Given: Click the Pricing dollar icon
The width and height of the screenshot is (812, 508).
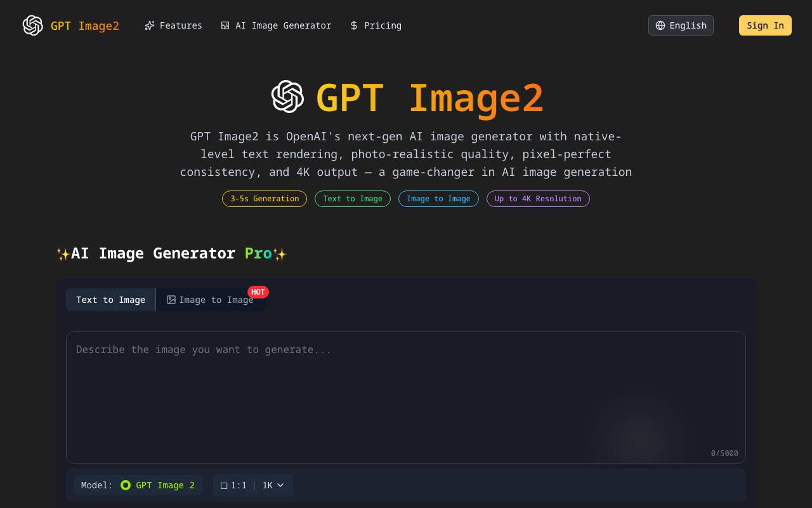Looking at the screenshot, I should pos(354,25).
